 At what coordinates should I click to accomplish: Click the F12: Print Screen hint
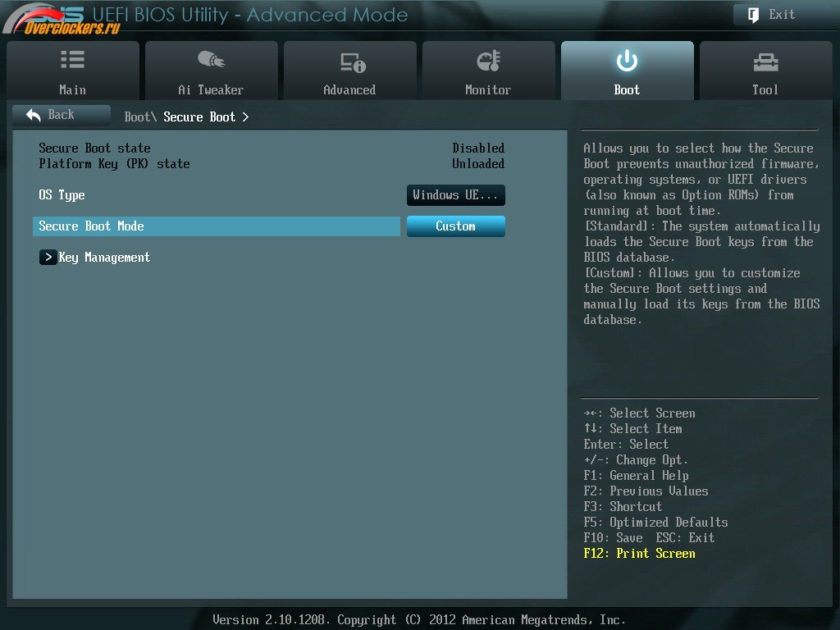point(639,554)
